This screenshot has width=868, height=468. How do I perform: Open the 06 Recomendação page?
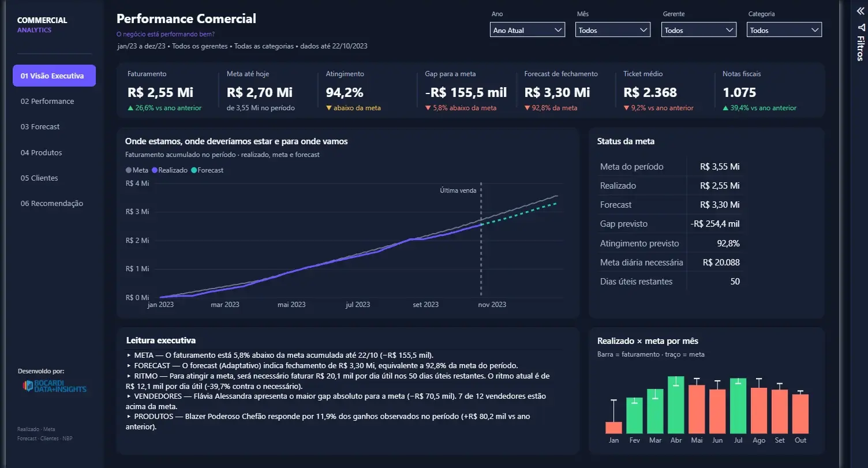pos(52,203)
